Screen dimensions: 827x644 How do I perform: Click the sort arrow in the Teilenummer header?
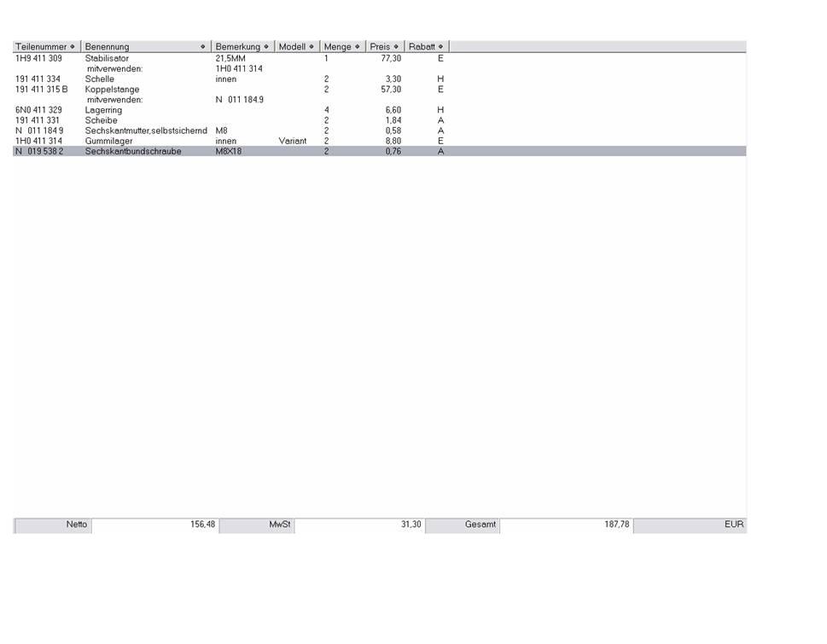73,47
